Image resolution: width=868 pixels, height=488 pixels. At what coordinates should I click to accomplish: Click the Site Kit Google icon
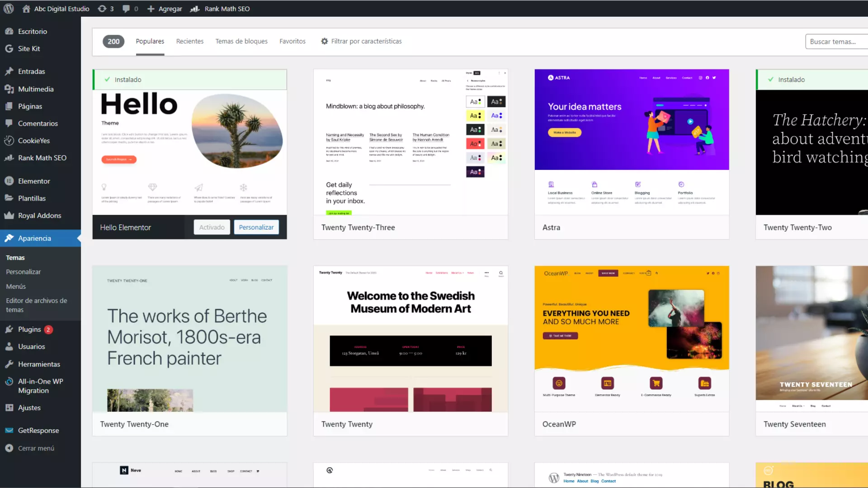pyautogui.click(x=9, y=48)
